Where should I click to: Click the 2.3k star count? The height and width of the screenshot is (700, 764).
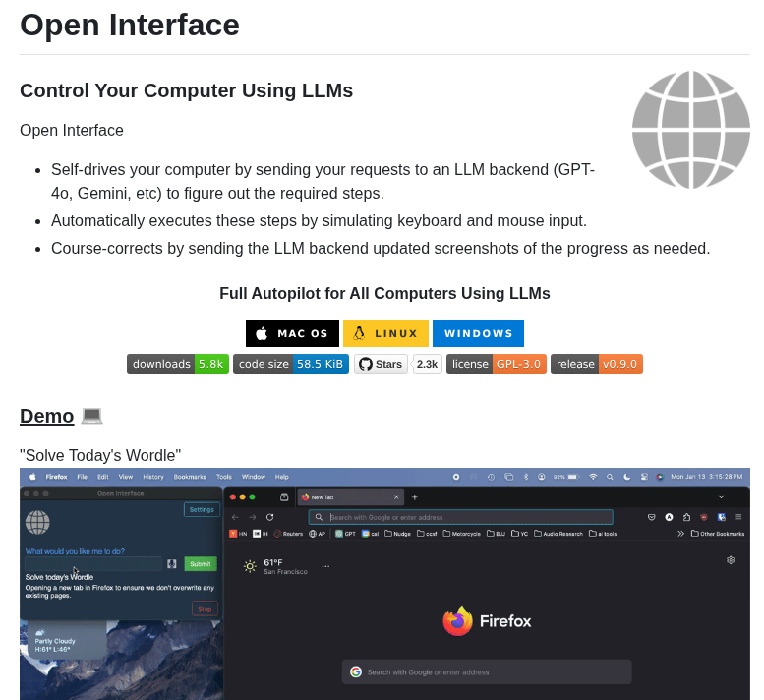coord(428,364)
